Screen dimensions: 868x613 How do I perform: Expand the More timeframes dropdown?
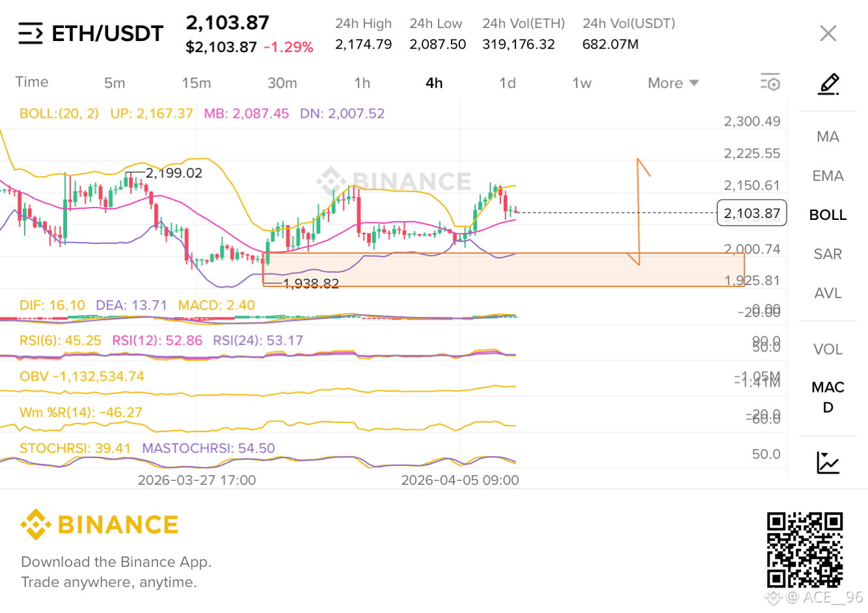click(673, 83)
